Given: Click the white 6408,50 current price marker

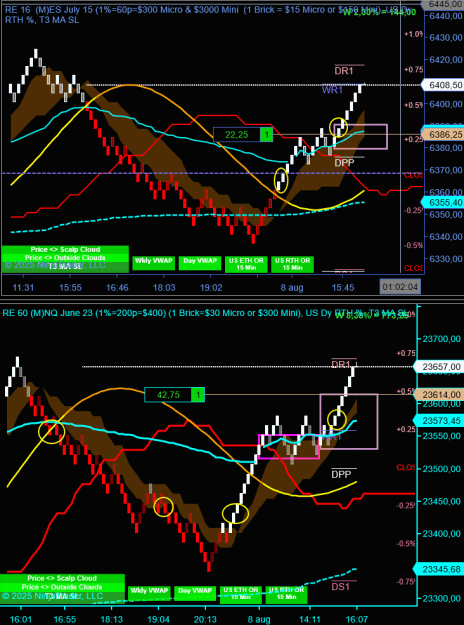Looking at the screenshot, I should (443, 85).
